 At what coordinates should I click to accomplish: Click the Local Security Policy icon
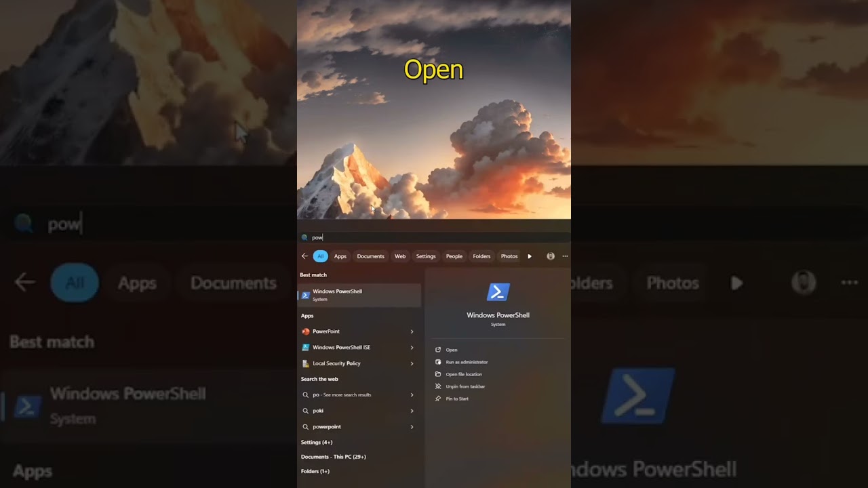pyautogui.click(x=306, y=363)
